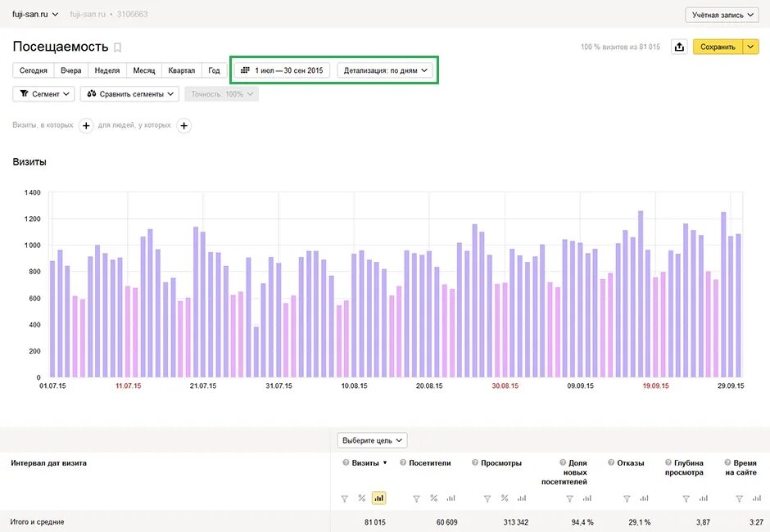Click the 01.07.15 first chart bar
The height and width of the screenshot is (532, 770).
[52, 319]
